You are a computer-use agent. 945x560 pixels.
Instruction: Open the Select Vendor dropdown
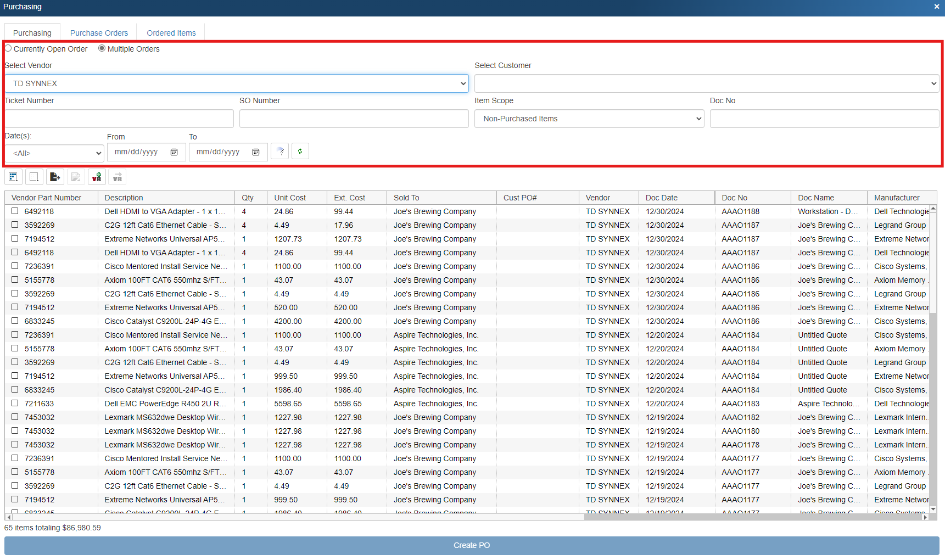[237, 83]
